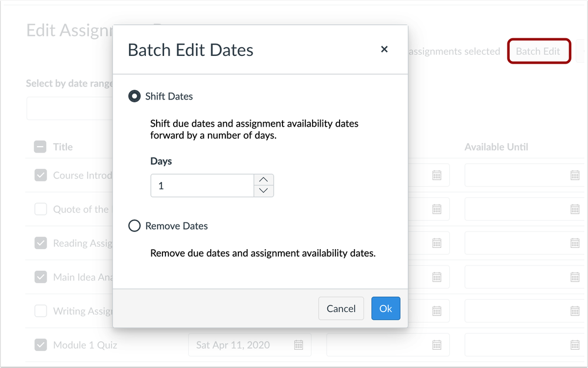Click the highlighted Batch Edit button
The height and width of the screenshot is (368, 588).
539,51
